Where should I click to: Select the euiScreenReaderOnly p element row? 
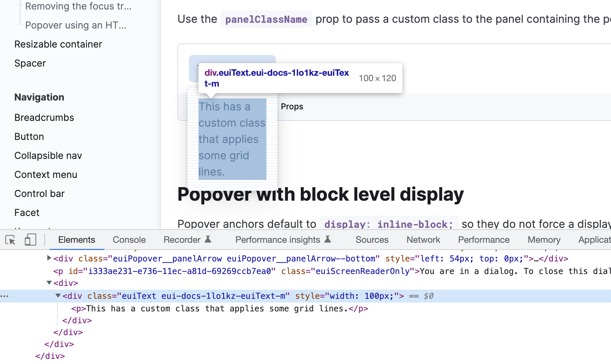(x=332, y=271)
